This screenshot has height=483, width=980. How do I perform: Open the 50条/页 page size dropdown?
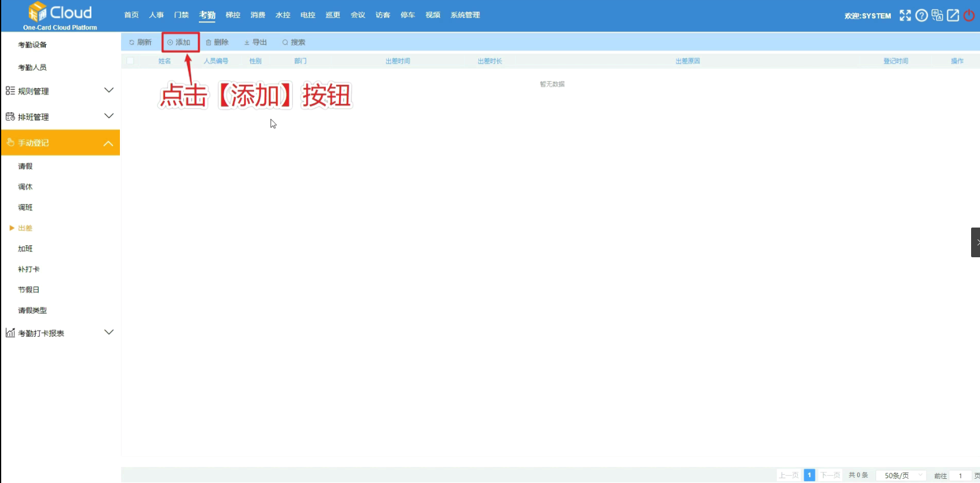901,475
